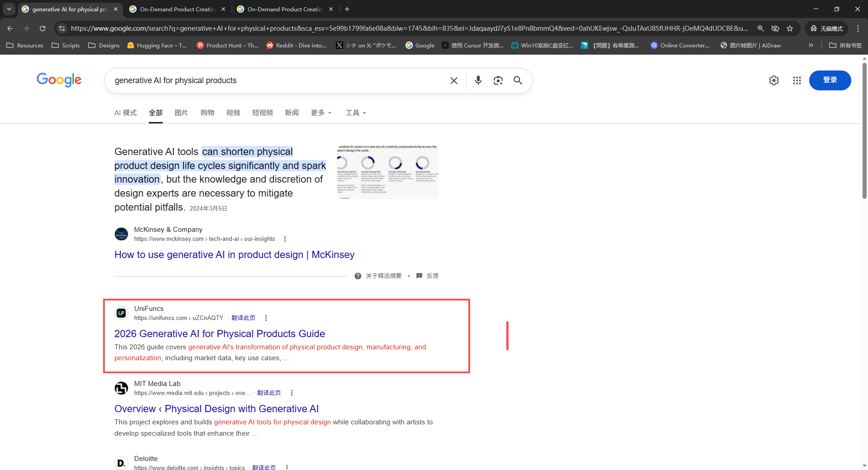Viewport: 868px width, 470px height.
Task: Toggle the bookmark star for this page
Action: point(790,28)
